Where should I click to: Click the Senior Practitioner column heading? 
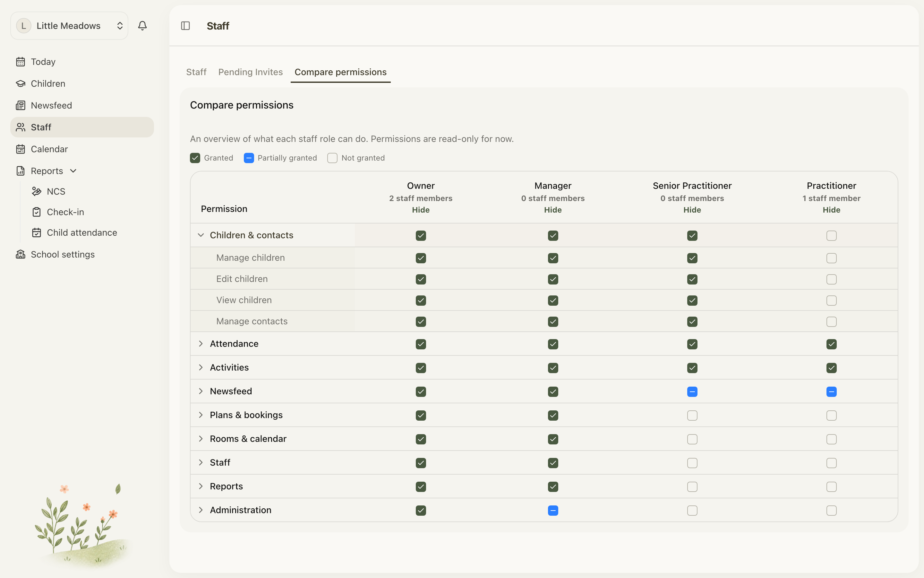coord(692,185)
